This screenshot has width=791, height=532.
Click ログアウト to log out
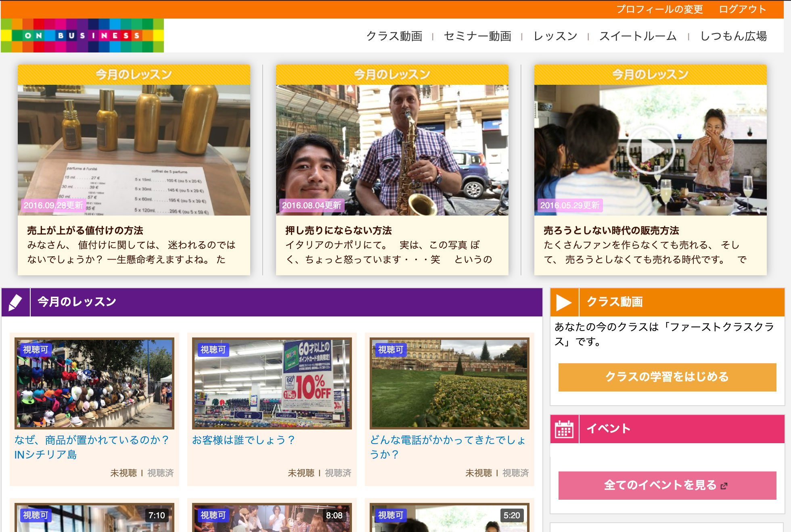tap(743, 9)
